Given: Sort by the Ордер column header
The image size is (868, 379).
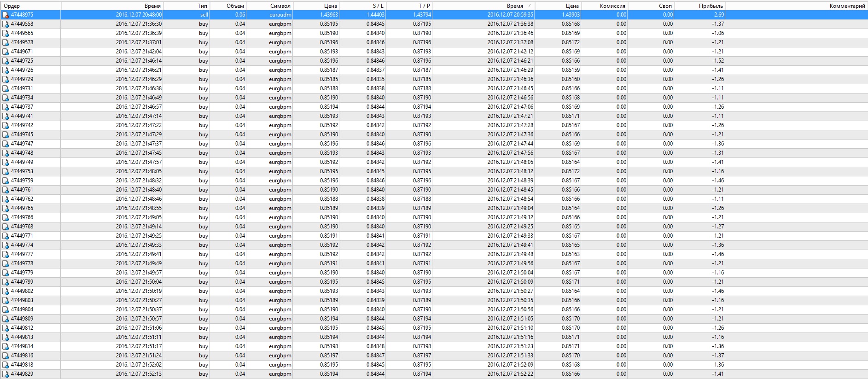Looking at the screenshot, I should pos(12,6).
